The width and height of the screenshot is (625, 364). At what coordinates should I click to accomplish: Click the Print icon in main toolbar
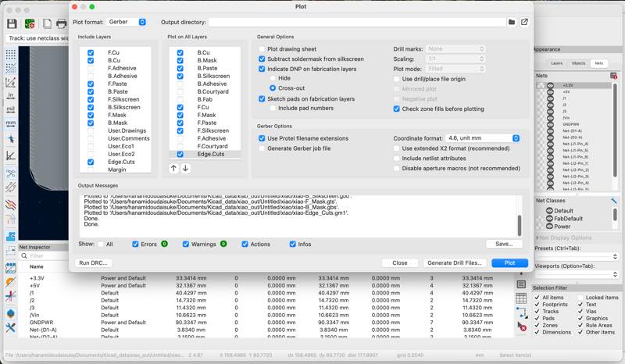tap(61, 23)
